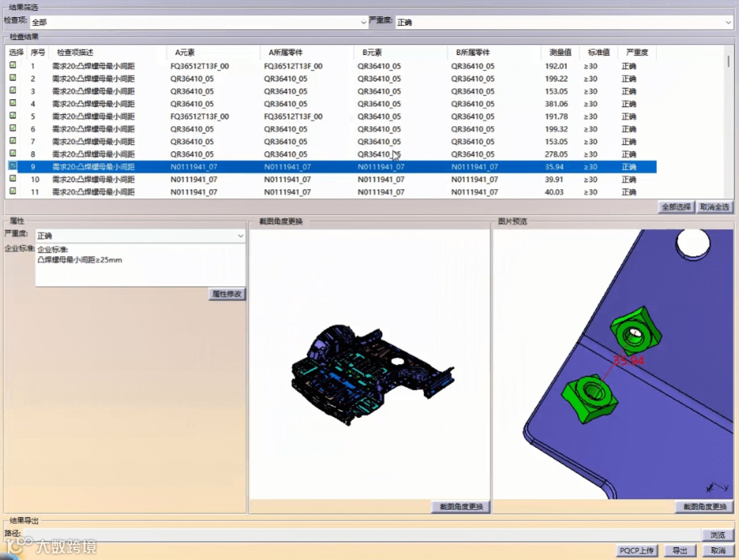Select row with measured value 40.03
Screen dimensions: 739x560
332,192
